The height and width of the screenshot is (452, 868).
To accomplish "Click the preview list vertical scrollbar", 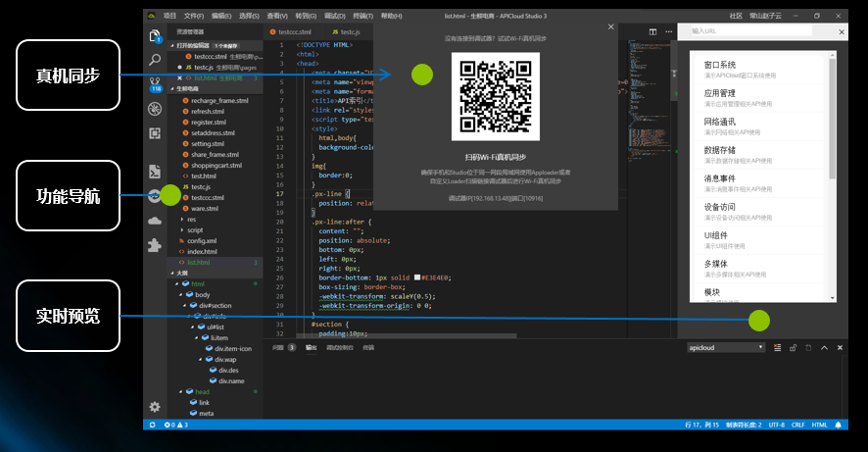I will (x=832, y=119).
